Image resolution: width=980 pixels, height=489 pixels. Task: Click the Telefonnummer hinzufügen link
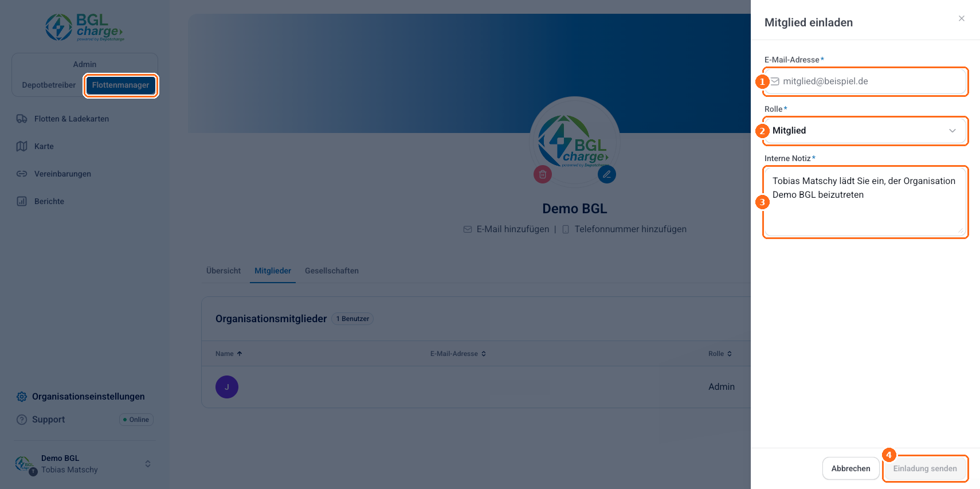[x=630, y=229]
